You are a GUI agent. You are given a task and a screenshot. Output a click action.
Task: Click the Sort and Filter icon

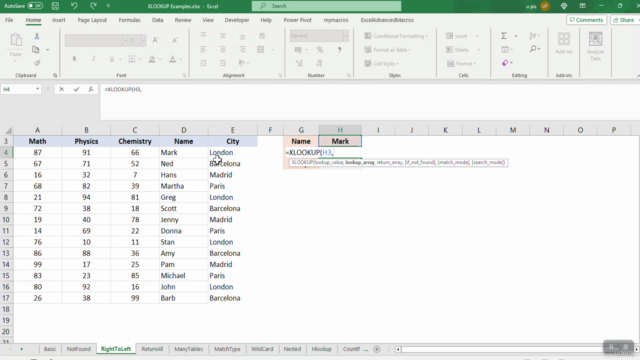(533, 36)
